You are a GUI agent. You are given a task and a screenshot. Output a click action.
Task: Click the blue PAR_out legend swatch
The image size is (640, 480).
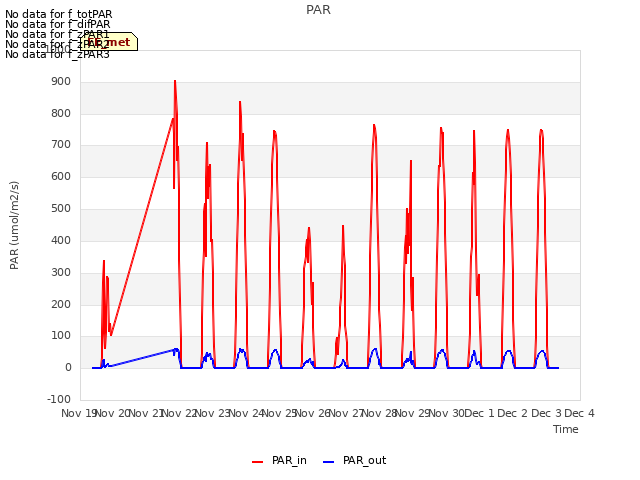329,462
